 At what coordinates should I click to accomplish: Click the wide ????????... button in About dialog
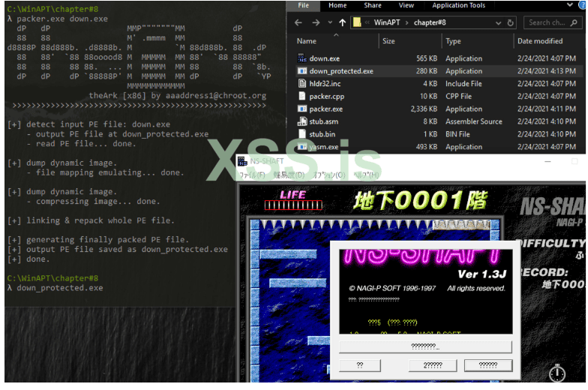pos(425,346)
